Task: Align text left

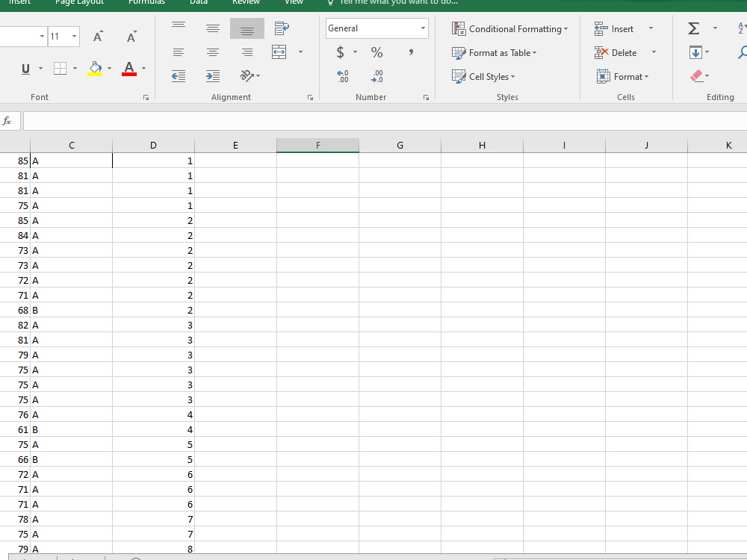Action: [179, 52]
